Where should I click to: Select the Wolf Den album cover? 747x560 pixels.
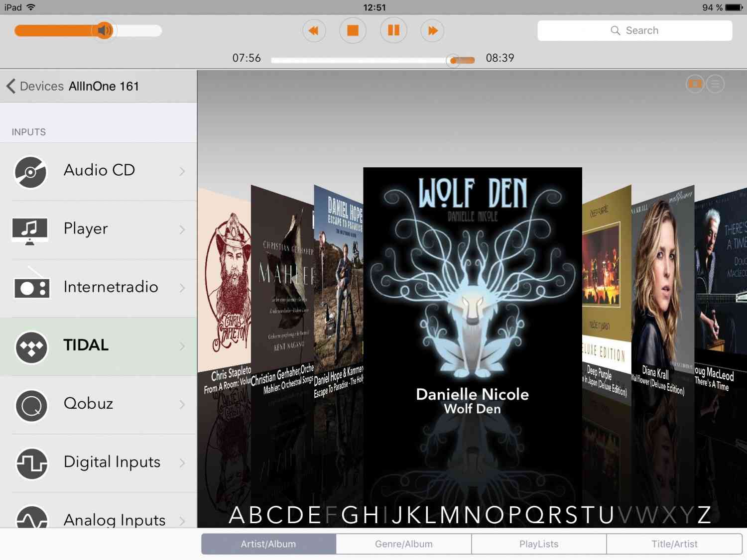[x=473, y=279]
